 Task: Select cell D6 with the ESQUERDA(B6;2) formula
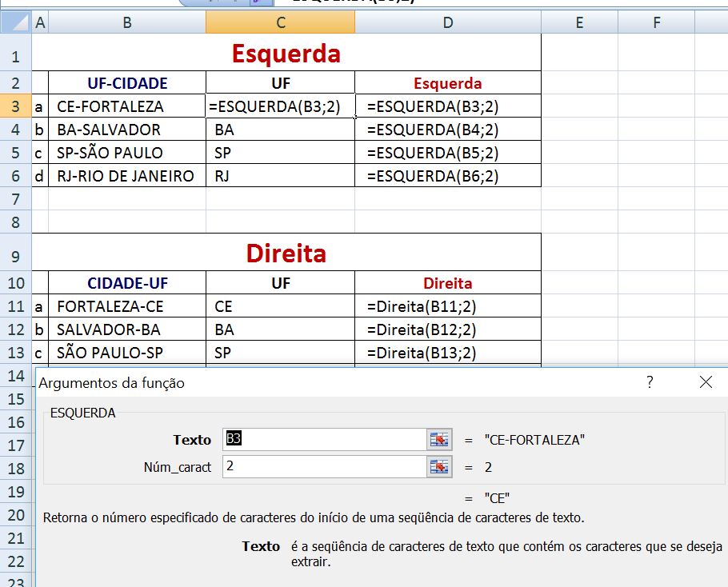pyautogui.click(x=447, y=175)
